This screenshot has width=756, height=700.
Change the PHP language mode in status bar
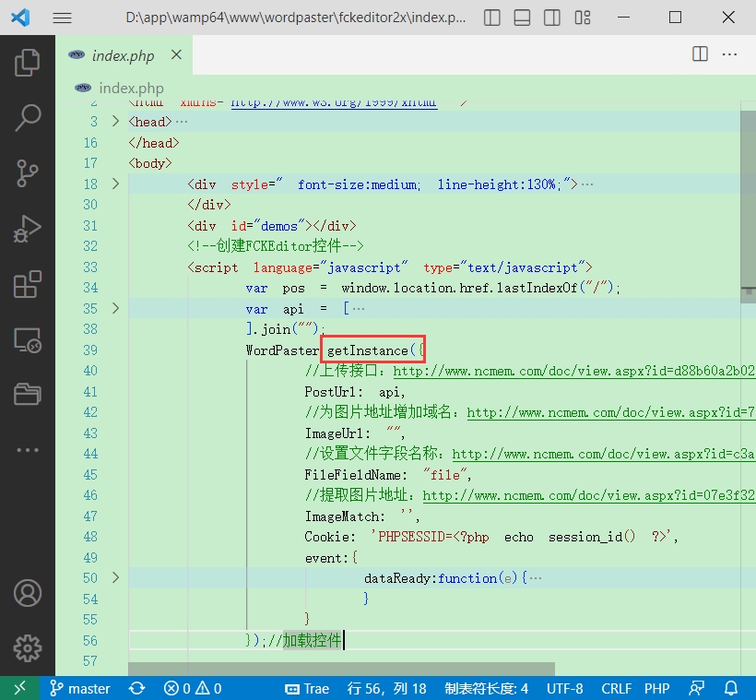(656, 688)
